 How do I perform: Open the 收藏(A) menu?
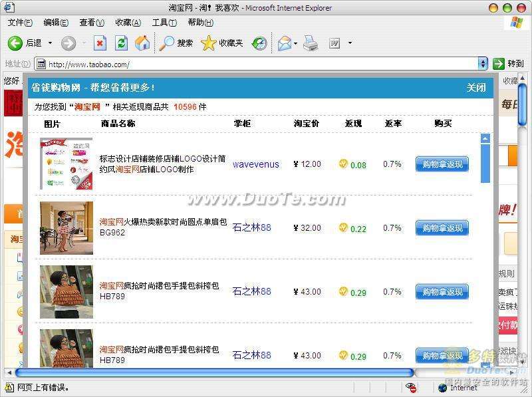(x=128, y=23)
